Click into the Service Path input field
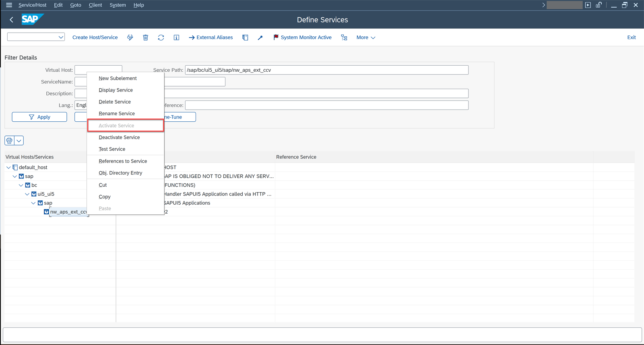This screenshot has height=345, width=644. tap(327, 70)
